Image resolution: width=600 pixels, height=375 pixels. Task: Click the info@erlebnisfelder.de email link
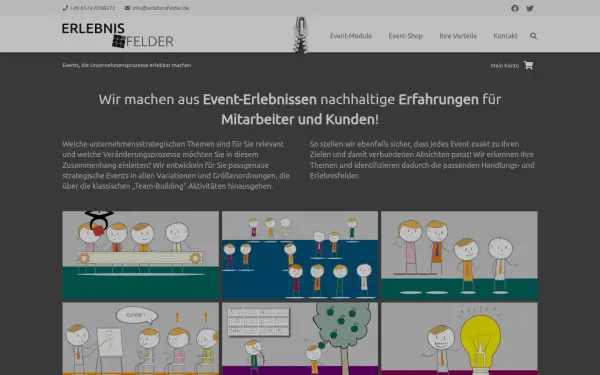[161, 8]
